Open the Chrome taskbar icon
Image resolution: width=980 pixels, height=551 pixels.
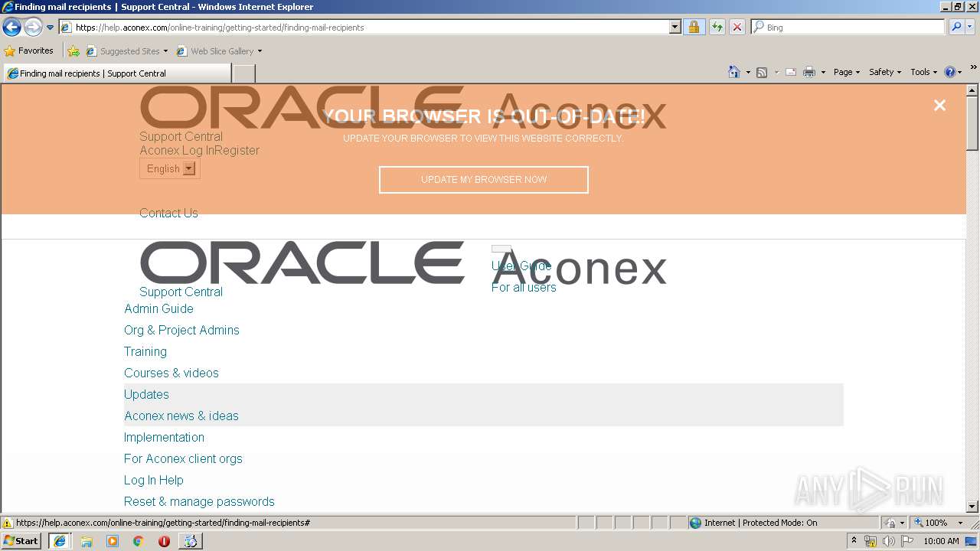(139, 541)
